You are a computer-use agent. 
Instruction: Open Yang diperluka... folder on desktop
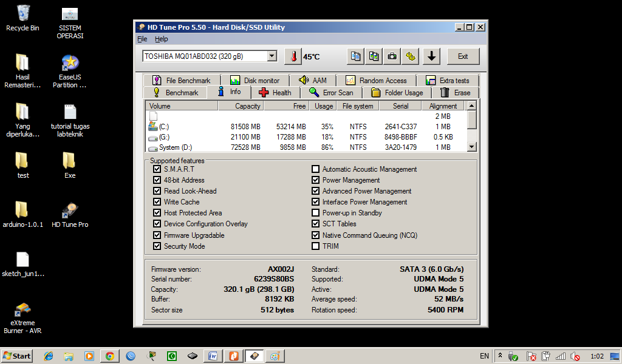click(x=22, y=120)
